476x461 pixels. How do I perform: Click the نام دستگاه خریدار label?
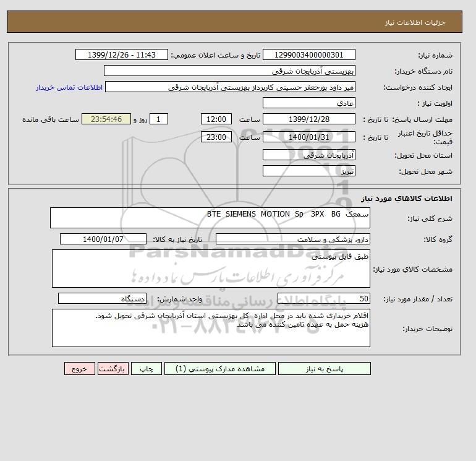(x=423, y=71)
